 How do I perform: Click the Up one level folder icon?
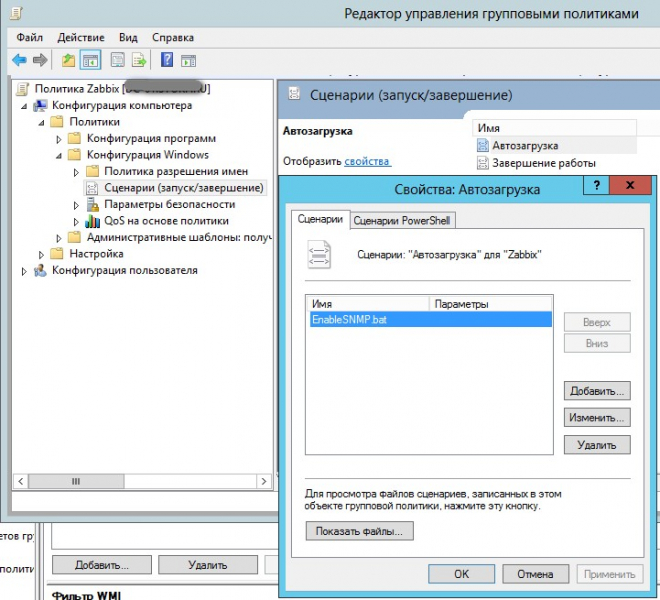coord(68,60)
